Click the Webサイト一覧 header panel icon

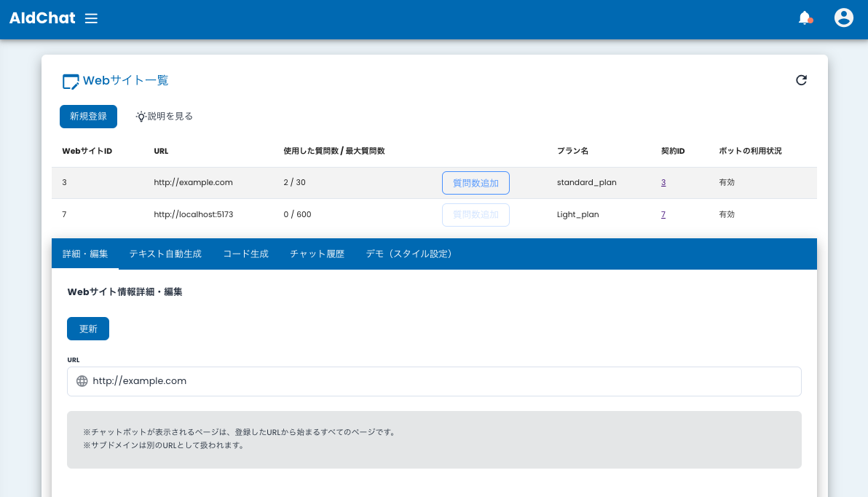[x=70, y=80]
